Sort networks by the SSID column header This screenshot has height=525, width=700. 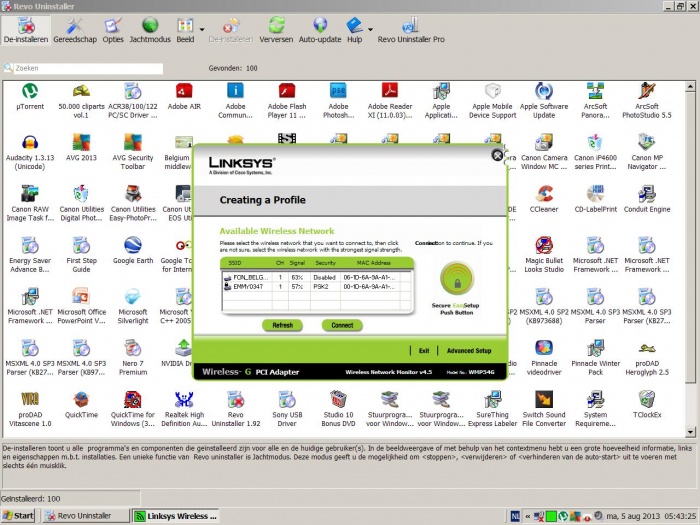click(x=235, y=263)
